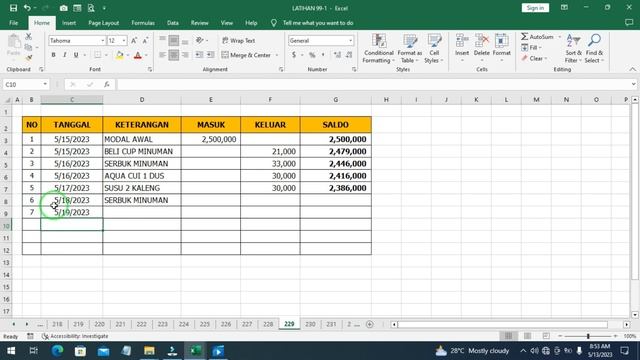The image size is (640, 360).
Task: Open Cell Styles gallery
Action: [434, 49]
